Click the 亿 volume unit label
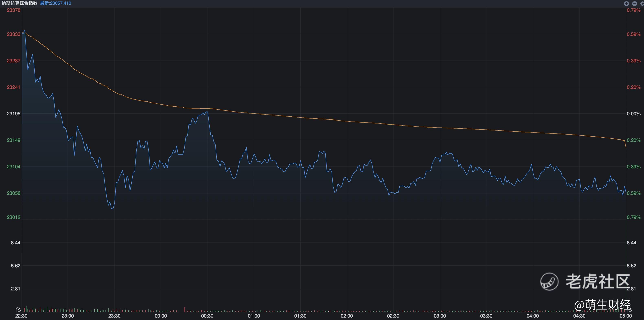The height and width of the screenshot is (320, 644). (18, 309)
